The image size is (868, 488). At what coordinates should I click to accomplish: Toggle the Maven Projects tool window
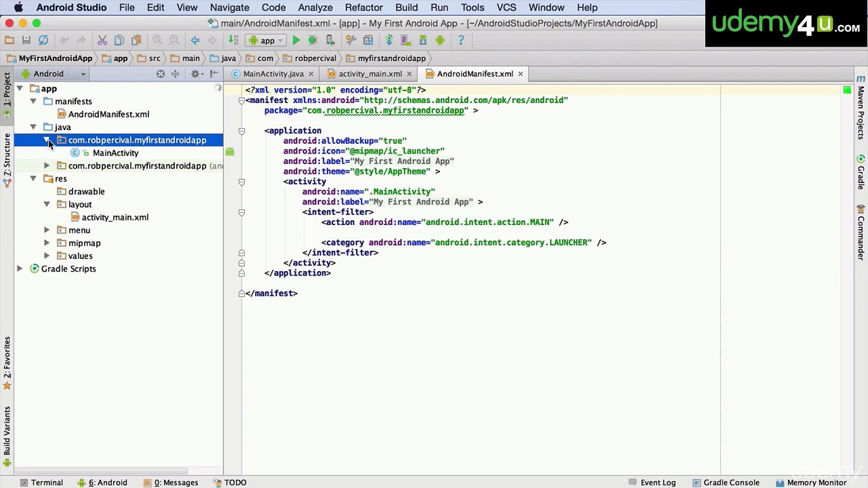[x=861, y=107]
